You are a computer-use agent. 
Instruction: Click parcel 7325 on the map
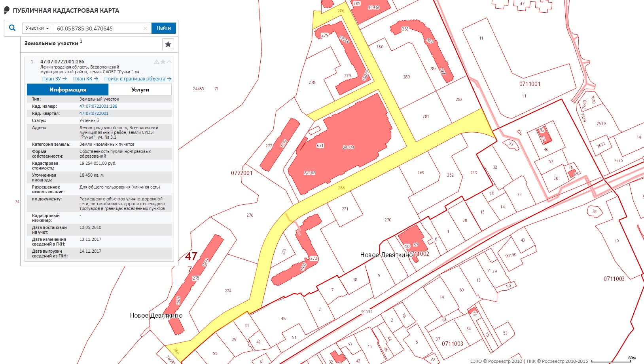(618, 160)
